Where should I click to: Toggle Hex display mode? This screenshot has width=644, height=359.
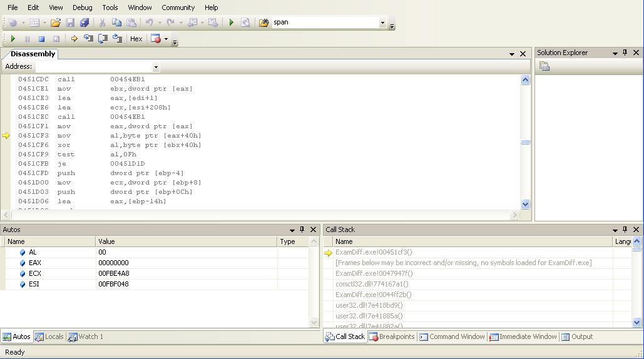[136, 39]
